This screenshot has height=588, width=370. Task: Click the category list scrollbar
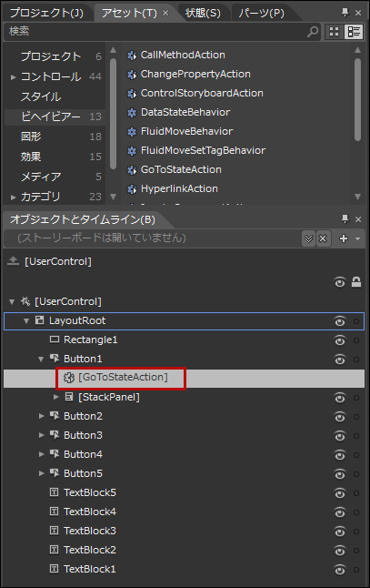coord(113,113)
